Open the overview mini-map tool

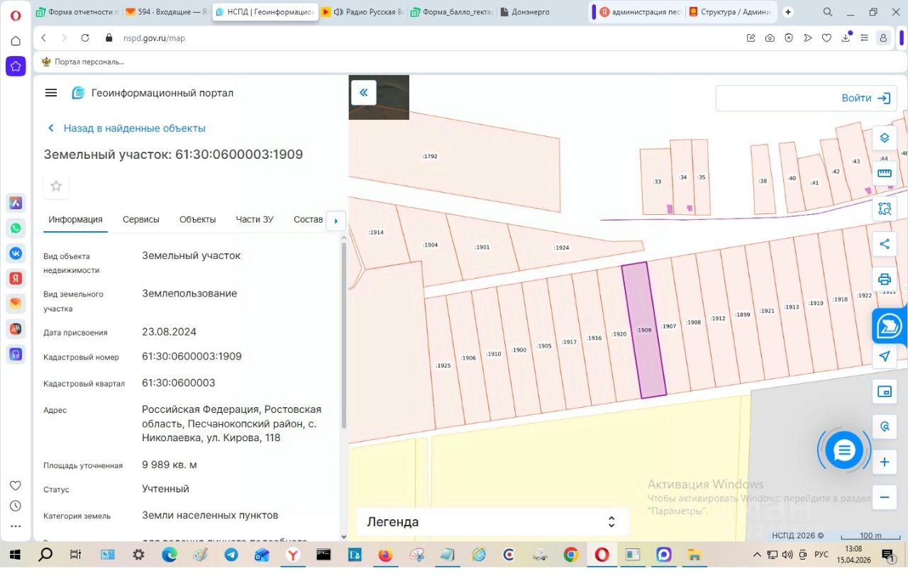pyautogui.click(x=884, y=392)
